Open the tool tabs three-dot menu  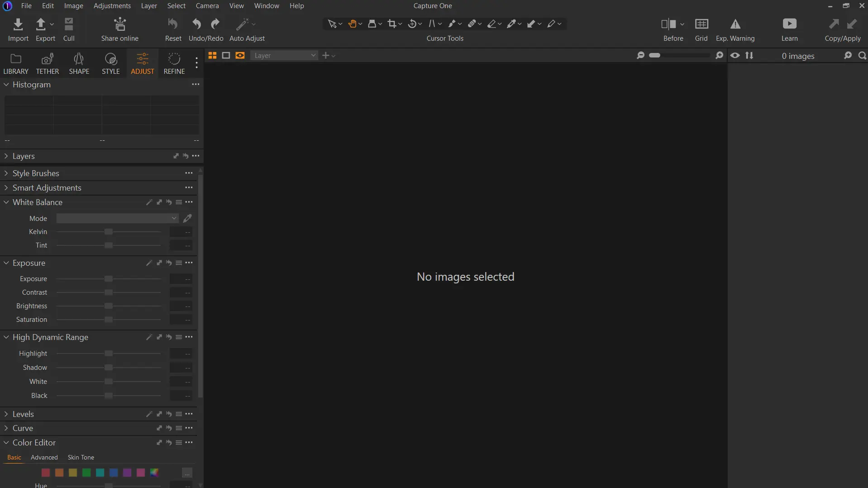pos(196,63)
